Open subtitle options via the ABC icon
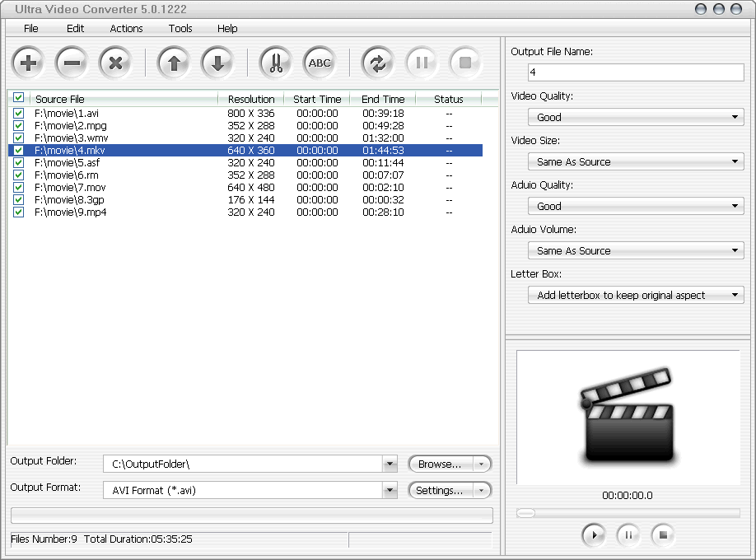 [319, 62]
